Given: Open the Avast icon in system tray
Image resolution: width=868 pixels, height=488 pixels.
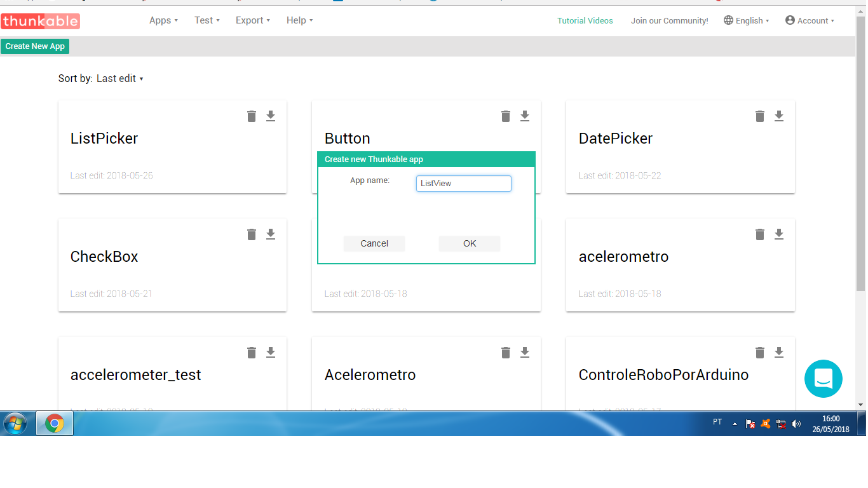Looking at the screenshot, I should 766,423.
